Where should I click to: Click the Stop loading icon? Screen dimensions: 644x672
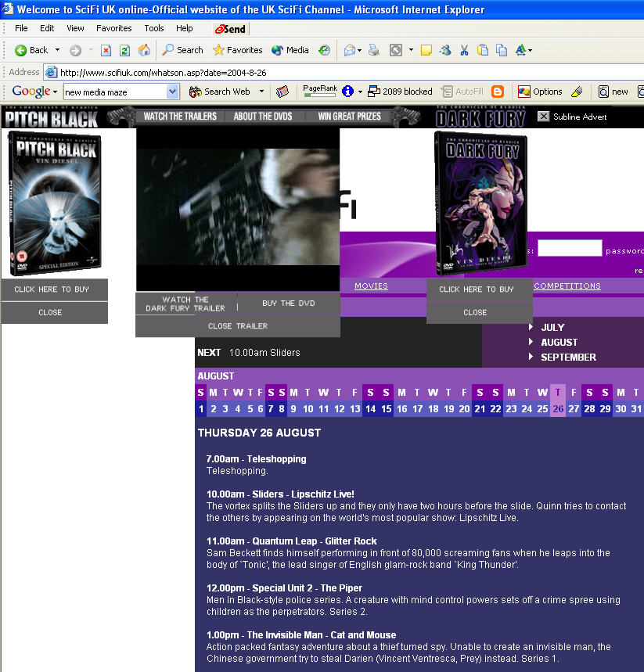(106, 51)
